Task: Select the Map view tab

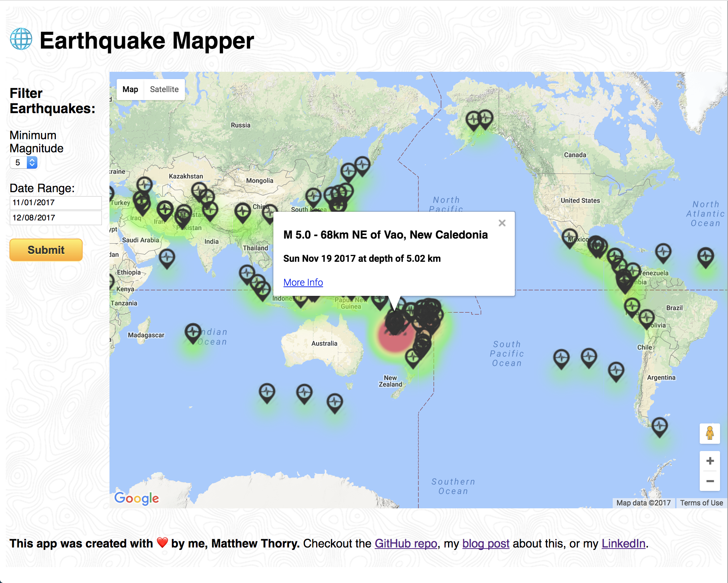Action: 130,89
